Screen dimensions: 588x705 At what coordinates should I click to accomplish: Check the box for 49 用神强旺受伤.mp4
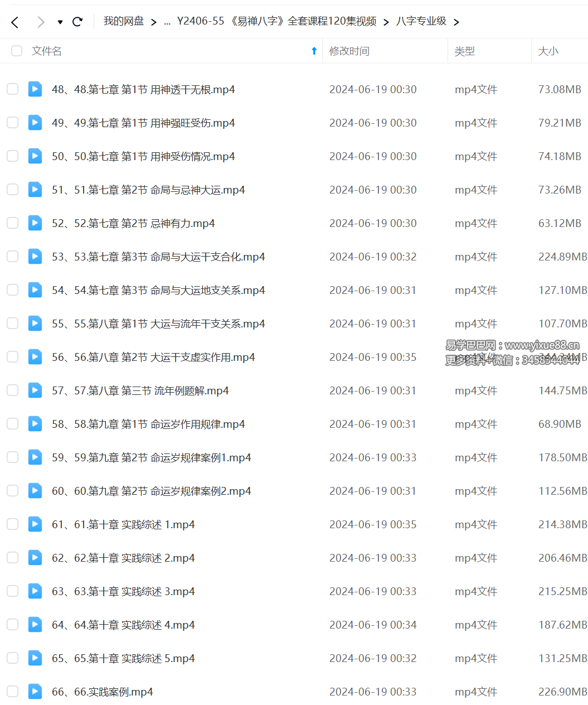(12, 123)
